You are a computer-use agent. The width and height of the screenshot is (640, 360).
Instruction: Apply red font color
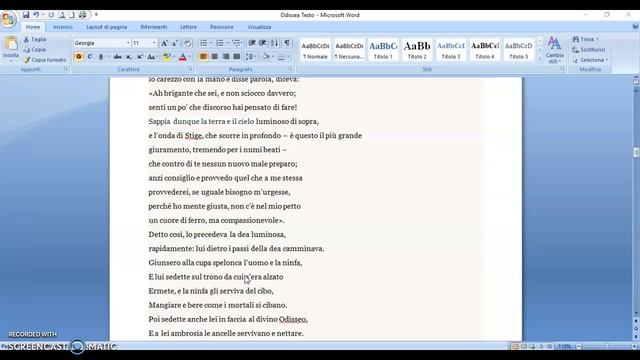[182, 57]
